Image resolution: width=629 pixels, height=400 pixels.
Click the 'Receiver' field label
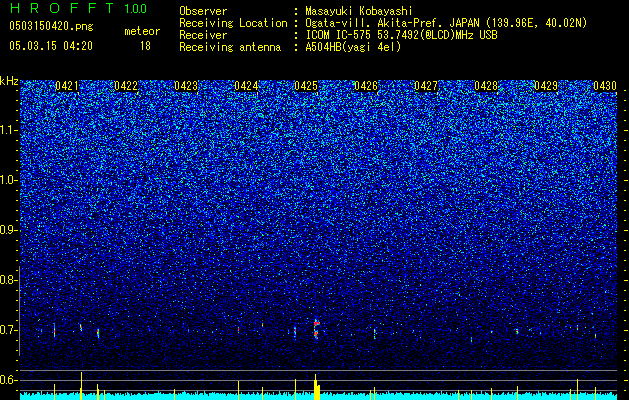point(203,35)
